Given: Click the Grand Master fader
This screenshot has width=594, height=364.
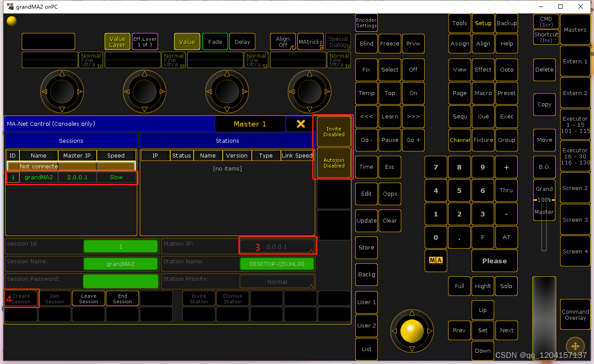Looking at the screenshot, I should (x=544, y=200).
